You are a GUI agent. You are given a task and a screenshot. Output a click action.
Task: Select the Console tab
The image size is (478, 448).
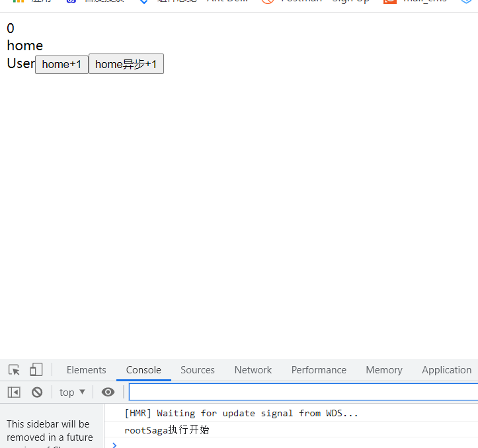[143, 369]
